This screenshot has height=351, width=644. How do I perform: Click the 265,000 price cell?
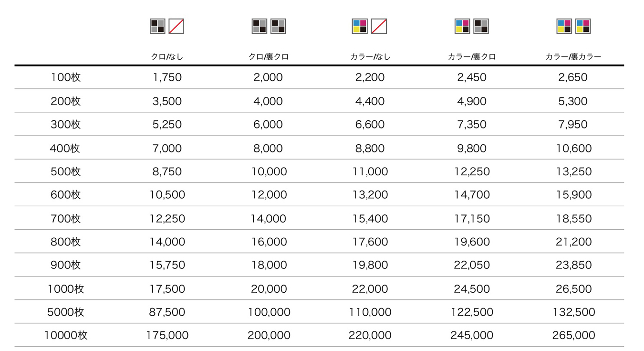click(x=574, y=335)
